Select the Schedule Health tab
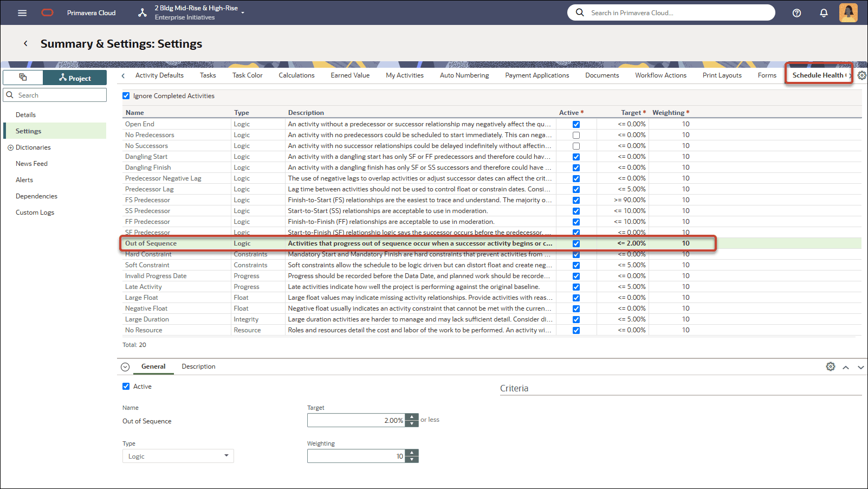The height and width of the screenshot is (489, 868). point(818,75)
